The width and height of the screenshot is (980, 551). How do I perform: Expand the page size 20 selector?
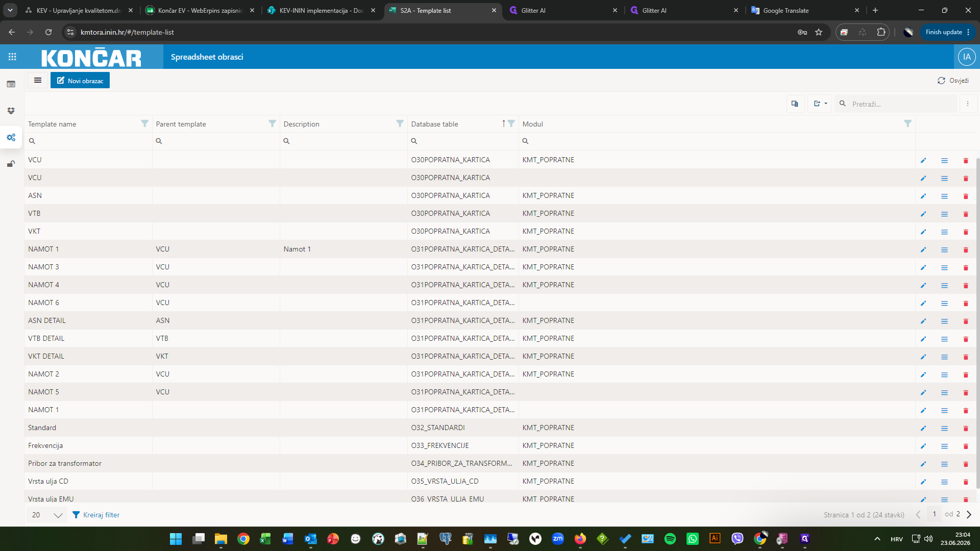tap(47, 515)
